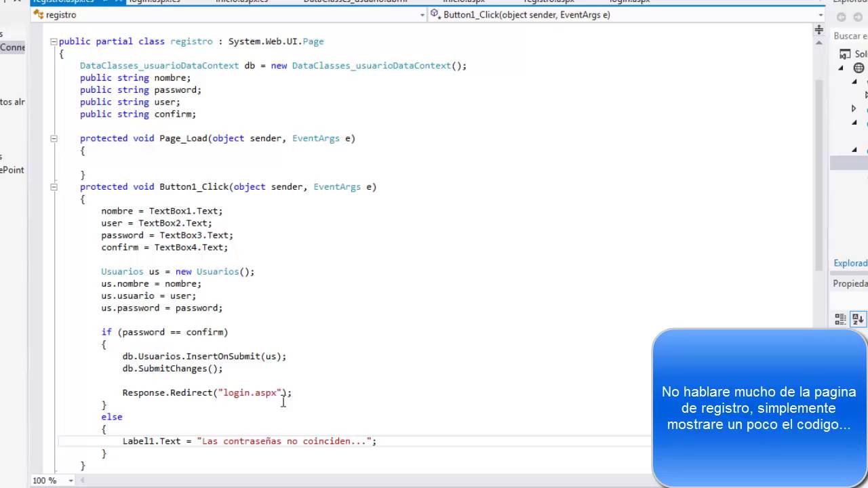Click the 'us.password = password;' line
The image size is (868, 488).
[162, 308]
